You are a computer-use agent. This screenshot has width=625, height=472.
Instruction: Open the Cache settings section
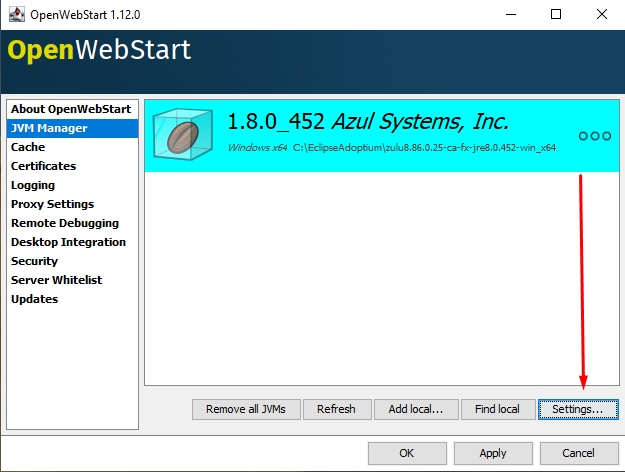pyautogui.click(x=28, y=147)
